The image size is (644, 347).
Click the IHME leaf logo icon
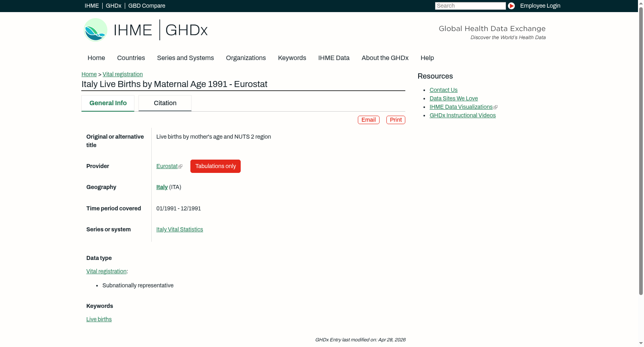point(96,30)
